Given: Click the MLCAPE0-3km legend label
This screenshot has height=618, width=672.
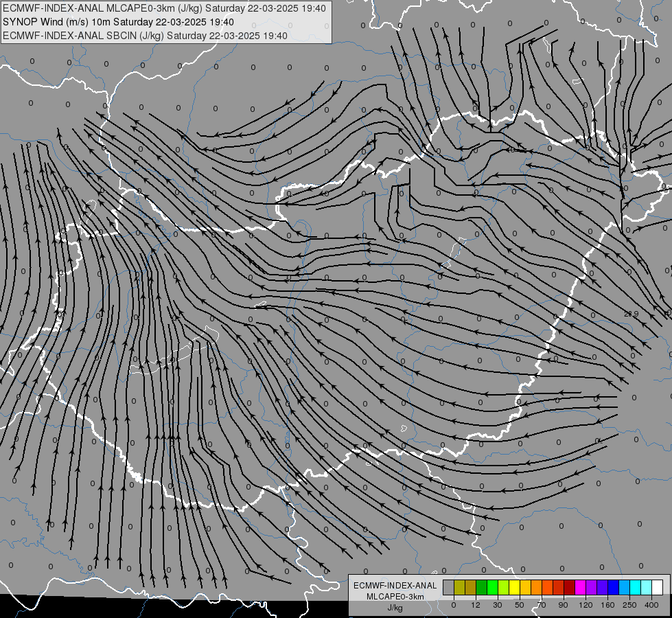Looking at the screenshot, I should tap(395, 597).
